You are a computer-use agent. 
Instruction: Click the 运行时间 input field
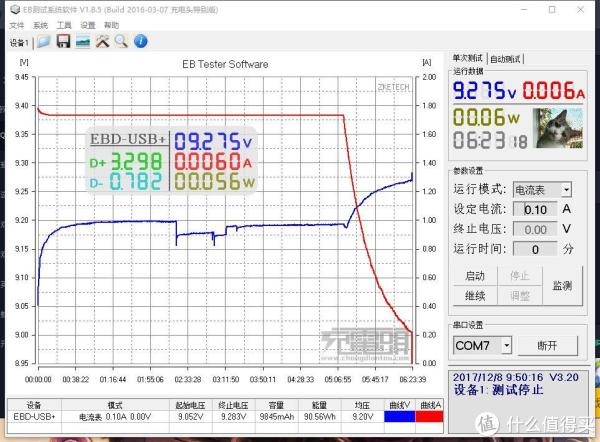535,249
